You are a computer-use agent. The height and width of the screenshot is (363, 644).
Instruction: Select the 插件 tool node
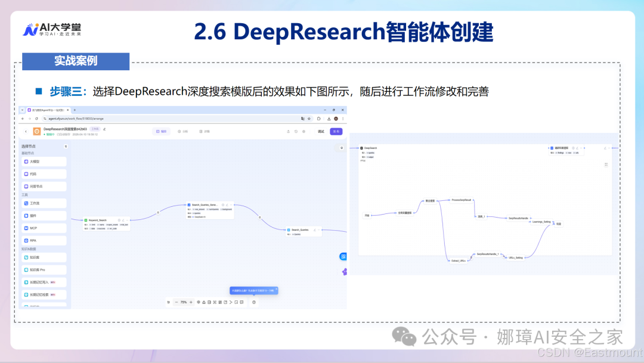point(44,216)
